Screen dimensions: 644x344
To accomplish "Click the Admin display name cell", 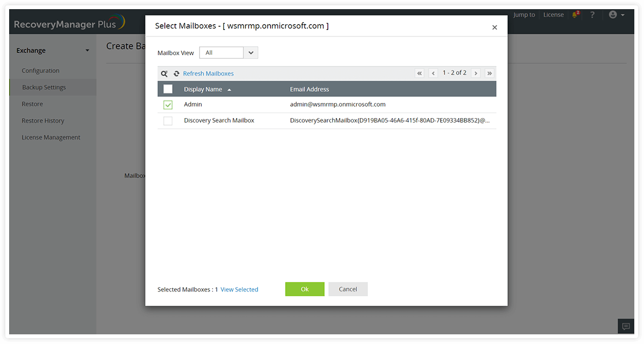I will [193, 104].
